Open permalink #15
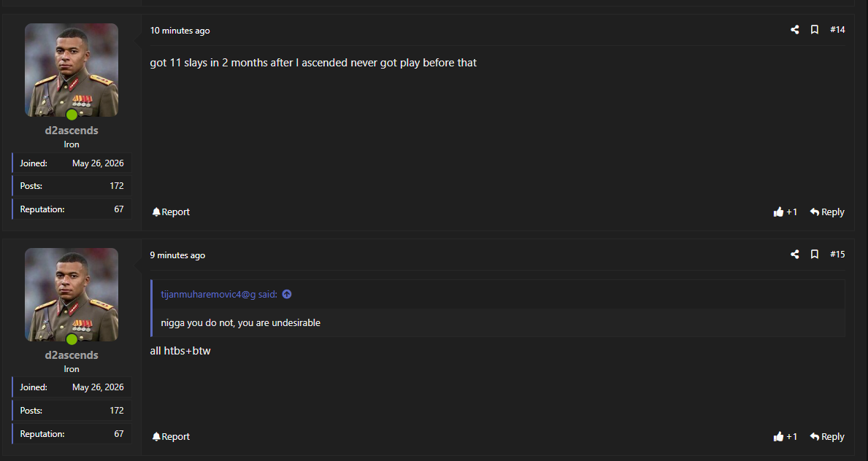 [x=837, y=255]
